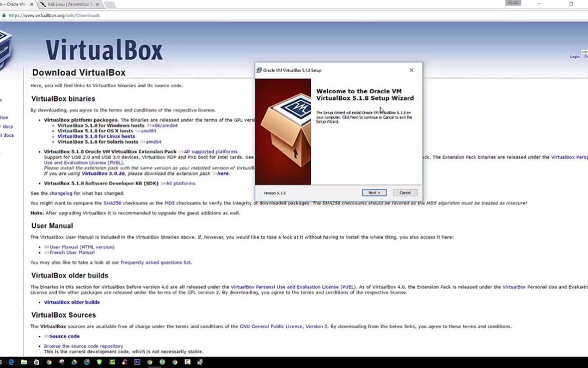Open the User Manual (HTML version) link
The height and width of the screenshot is (368, 588).
[82, 247]
